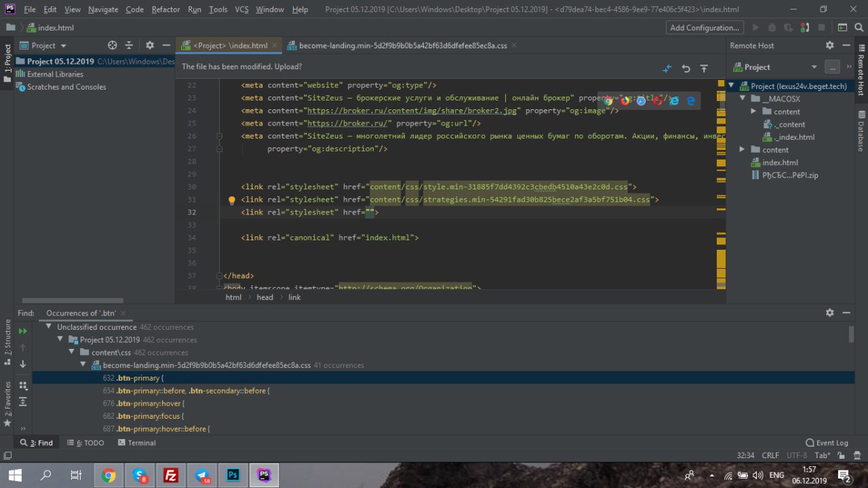
Task: Click the green Rerun arrows in the Find panel
Action: [x=23, y=331]
